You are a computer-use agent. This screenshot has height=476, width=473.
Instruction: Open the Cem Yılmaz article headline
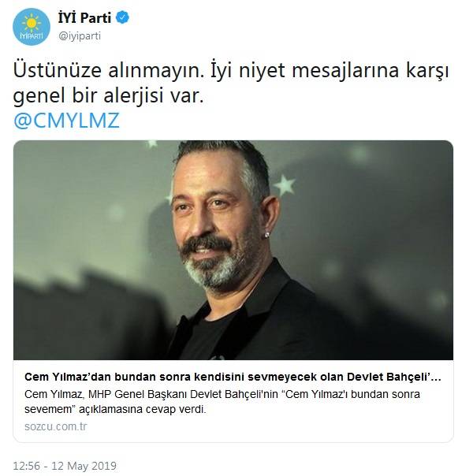233,377
